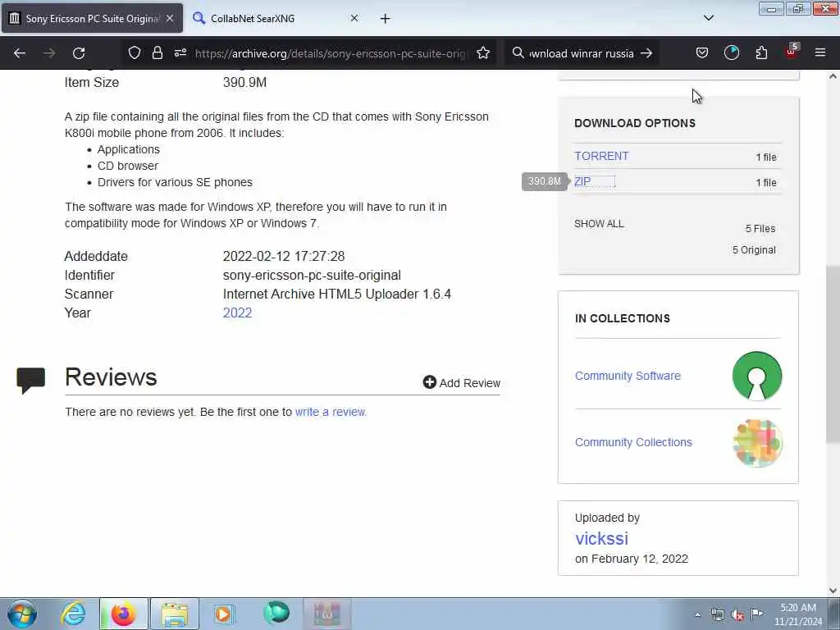Select the identifier sony-ericsson-pc-suite-original text

pos(312,276)
